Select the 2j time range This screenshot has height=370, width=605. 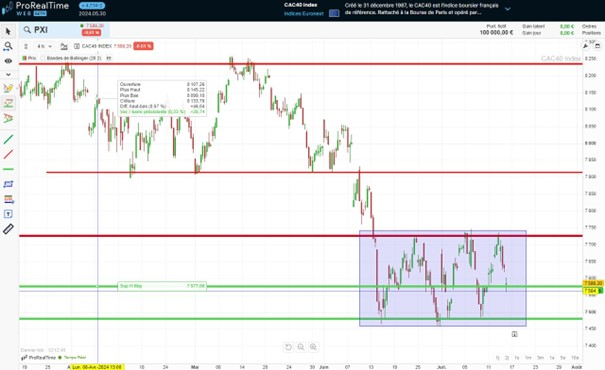507,358
